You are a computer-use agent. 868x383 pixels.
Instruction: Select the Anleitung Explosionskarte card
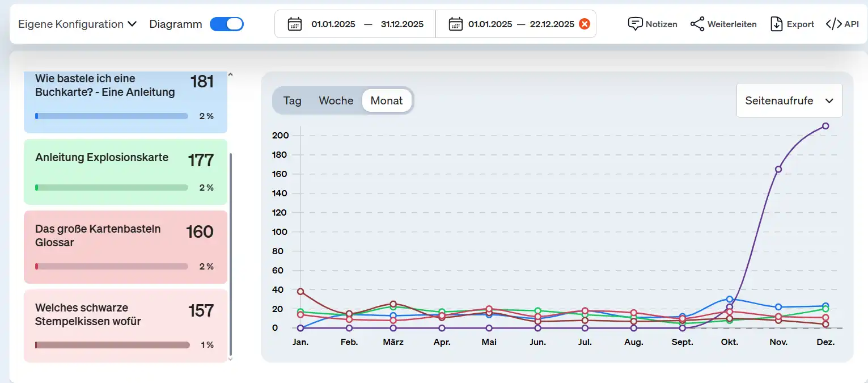[x=125, y=171]
